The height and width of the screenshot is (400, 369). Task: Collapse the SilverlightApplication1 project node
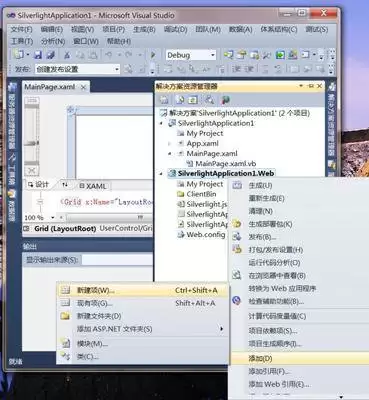(162, 123)
